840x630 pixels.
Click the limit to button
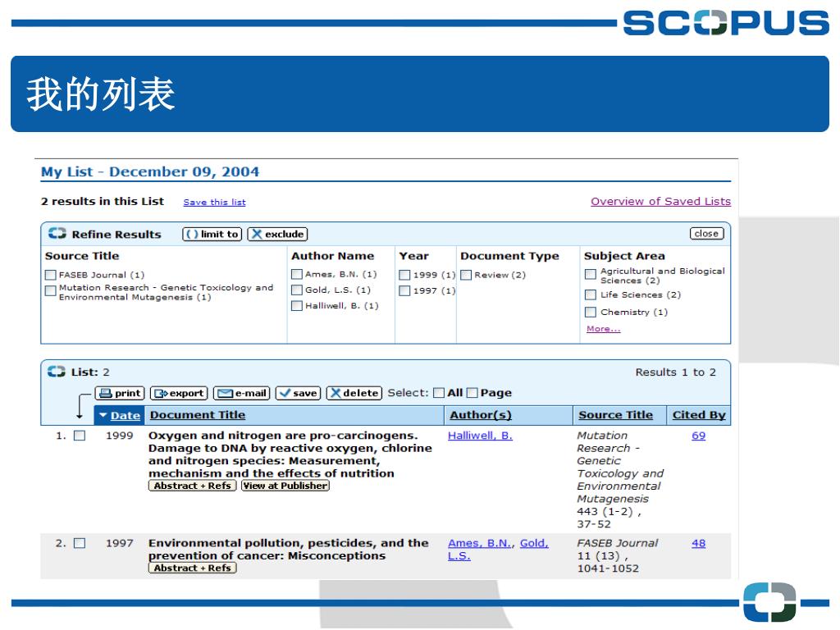pos(212,234)
